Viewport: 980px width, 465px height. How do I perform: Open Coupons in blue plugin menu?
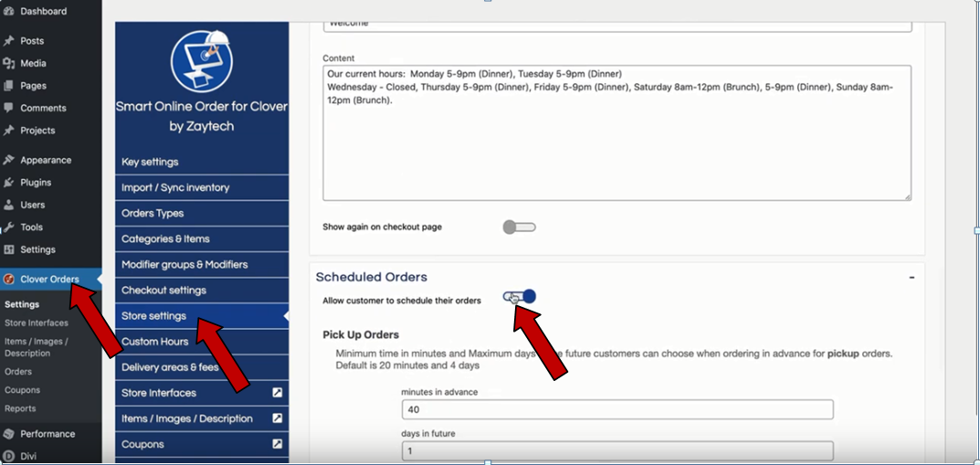tap(202, 444)
